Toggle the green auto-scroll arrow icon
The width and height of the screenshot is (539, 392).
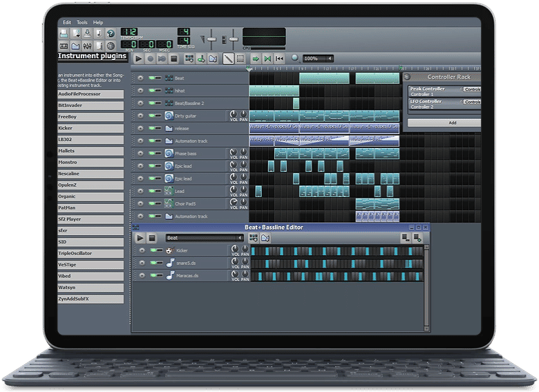coord(256,59)
